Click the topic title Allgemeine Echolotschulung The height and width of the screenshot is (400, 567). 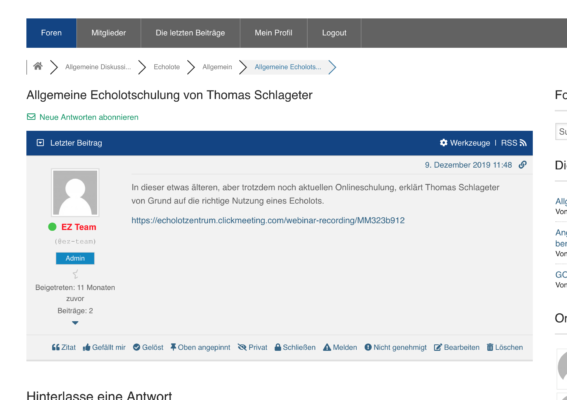pyautogui.click(x=169, y=95)
